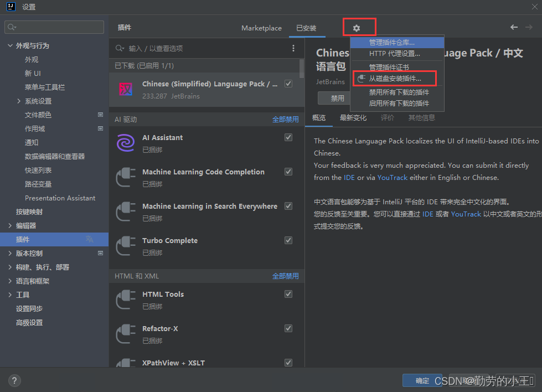Disable the Refactor-X checkbox
Viewport: 542px width, 392px height.
[x=288, y=328]
